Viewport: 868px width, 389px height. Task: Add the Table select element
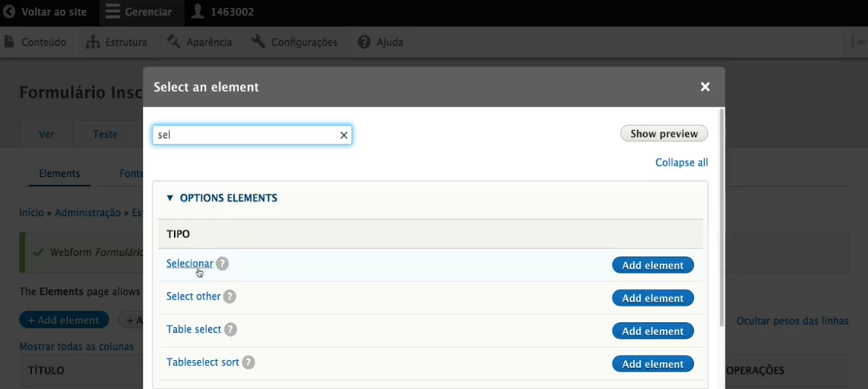click(653, 331)
